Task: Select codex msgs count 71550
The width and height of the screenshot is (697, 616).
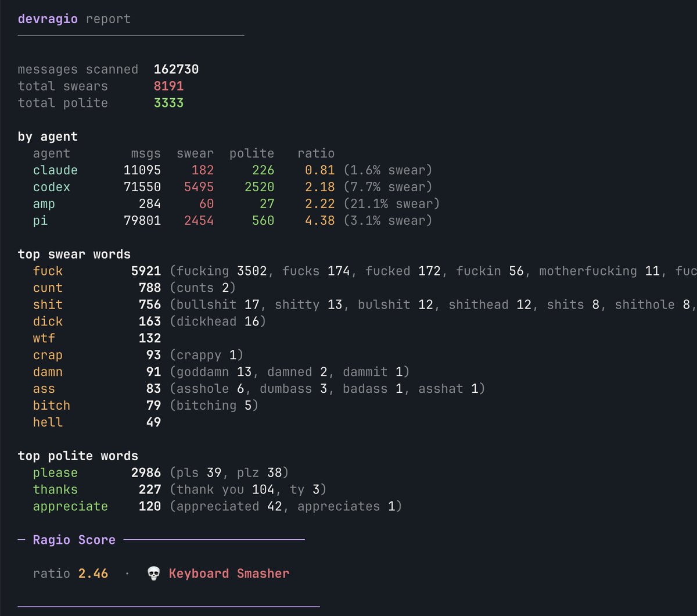Action: tap(142, 187)
